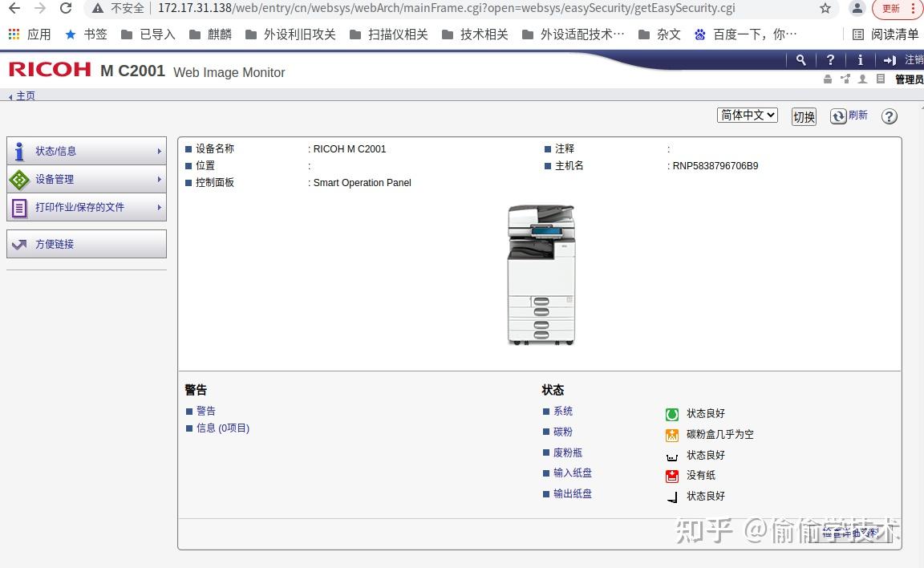
Task: Open the browser three-dot menu
Action: pyautogui.click(x=913, y=9)
